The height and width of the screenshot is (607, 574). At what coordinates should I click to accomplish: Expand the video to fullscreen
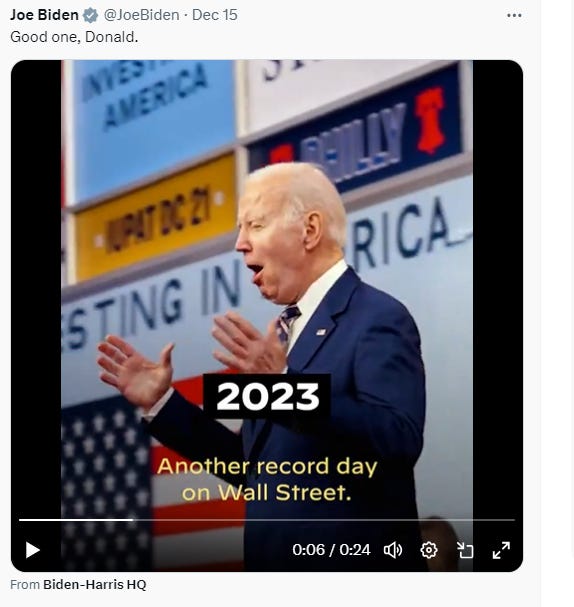[x=501, y=550]
